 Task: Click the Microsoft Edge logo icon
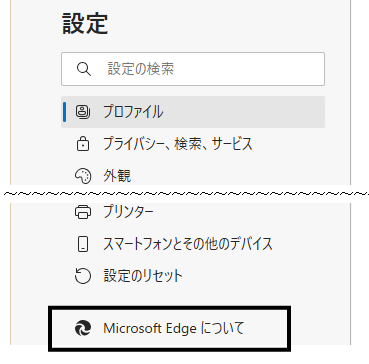(x=82, y=328)
